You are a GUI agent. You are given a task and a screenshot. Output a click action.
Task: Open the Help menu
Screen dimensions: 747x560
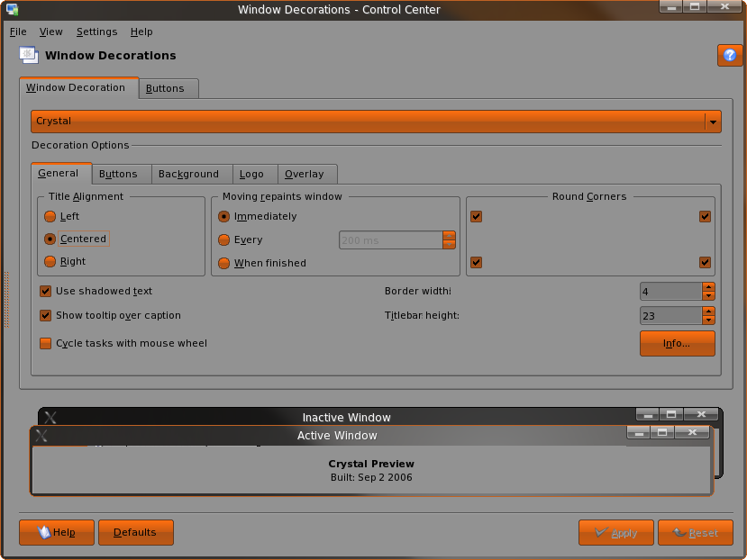pyautogui.click(x=141, y=32)
